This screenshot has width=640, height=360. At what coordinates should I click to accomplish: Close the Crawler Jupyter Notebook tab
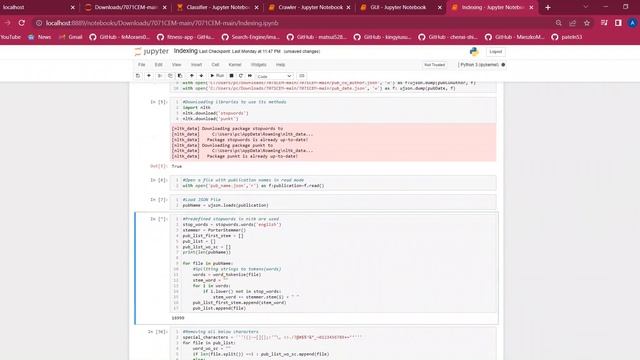[348, 7]
